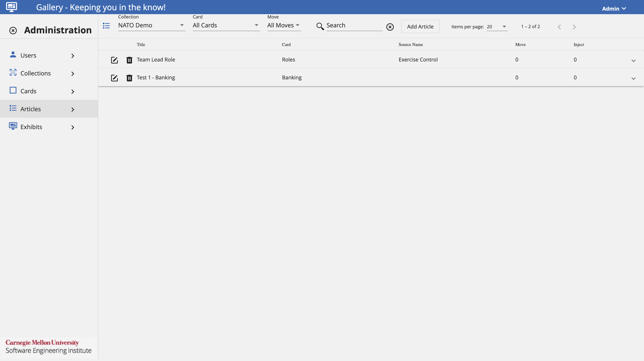Click the edit icon for Team Lead Role
The width and height of the screenshot is (644, 361).
(114, 59)
